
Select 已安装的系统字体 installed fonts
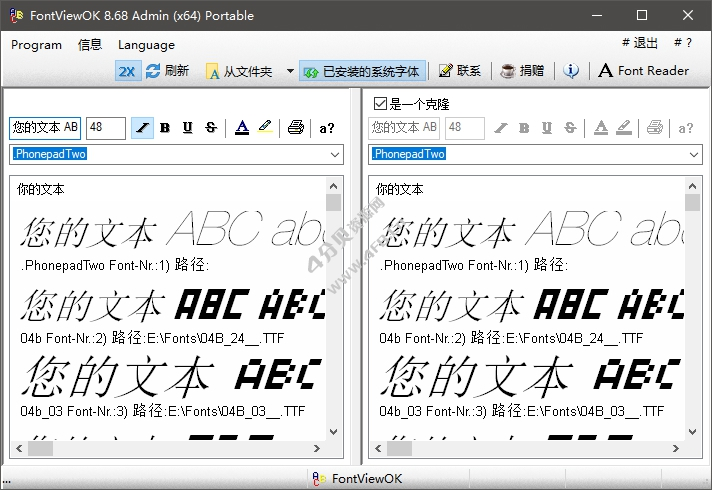click(363, 71)
